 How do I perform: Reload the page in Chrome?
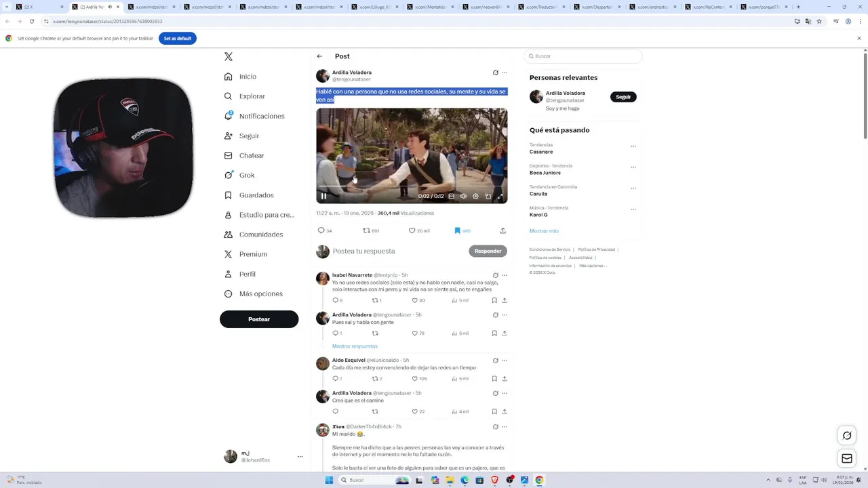click(x=31, y=22)
